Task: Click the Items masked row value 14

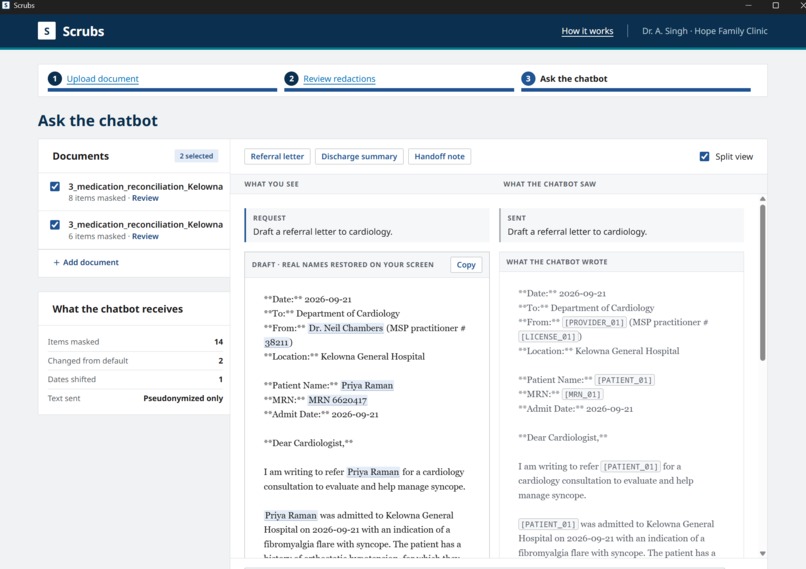Action: point(218,342)
